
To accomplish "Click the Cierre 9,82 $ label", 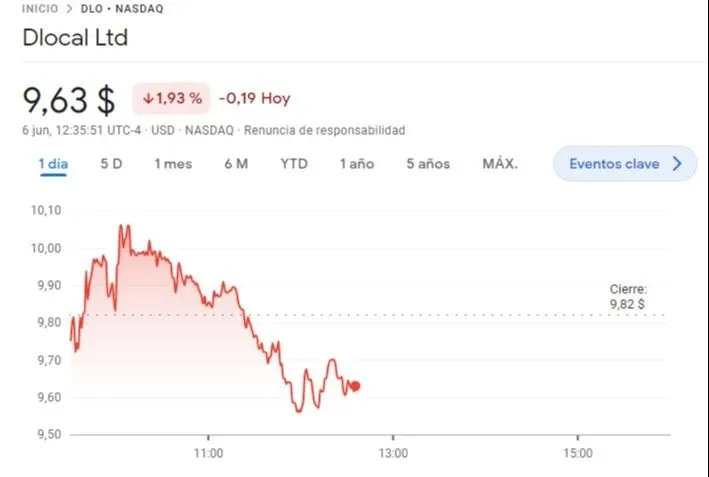I will pos(628,296).
